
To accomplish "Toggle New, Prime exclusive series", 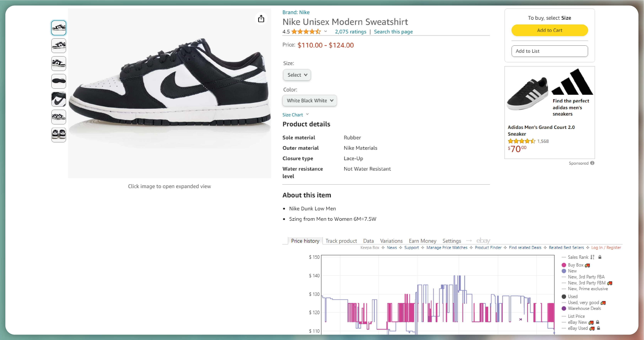I will pyautogui.click(x=584, y=289).
